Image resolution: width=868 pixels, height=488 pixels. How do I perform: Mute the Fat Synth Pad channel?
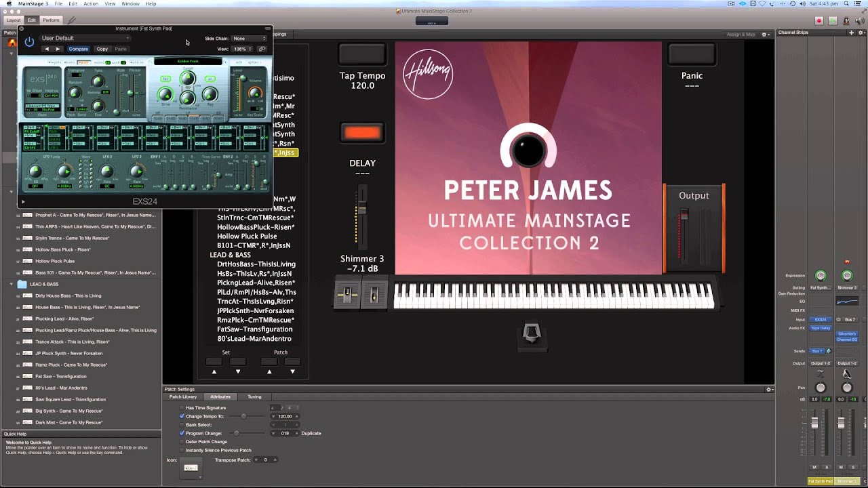pos(814,467)
